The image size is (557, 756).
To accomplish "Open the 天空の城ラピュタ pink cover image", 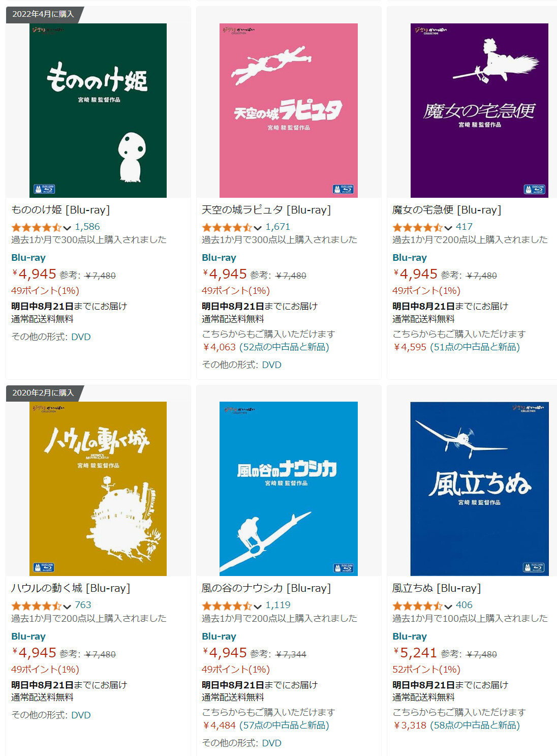I will click(289, 110).
